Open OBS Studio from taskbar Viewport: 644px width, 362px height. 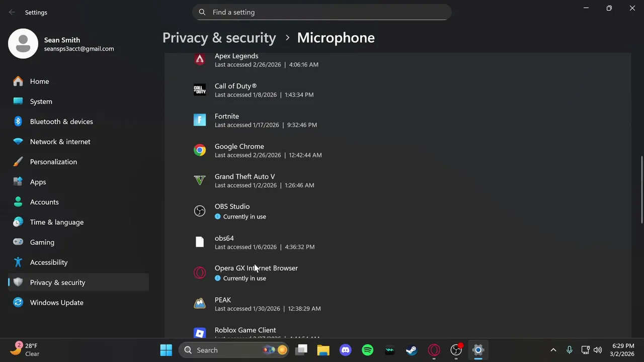point(456,350)
